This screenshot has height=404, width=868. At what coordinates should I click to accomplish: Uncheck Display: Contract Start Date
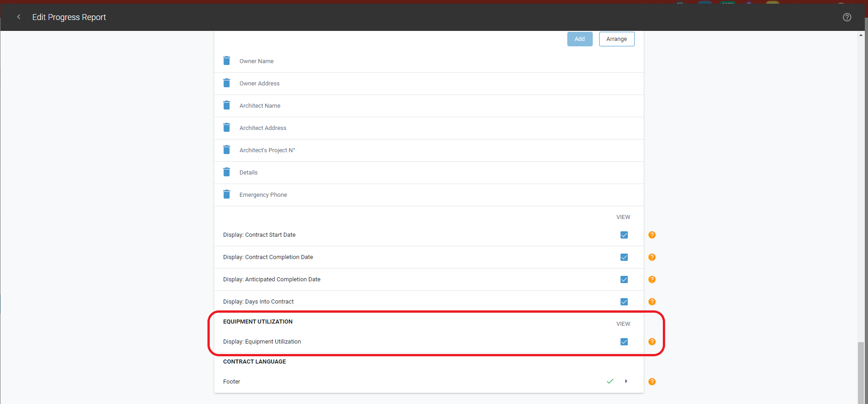[x=624, y=235]
